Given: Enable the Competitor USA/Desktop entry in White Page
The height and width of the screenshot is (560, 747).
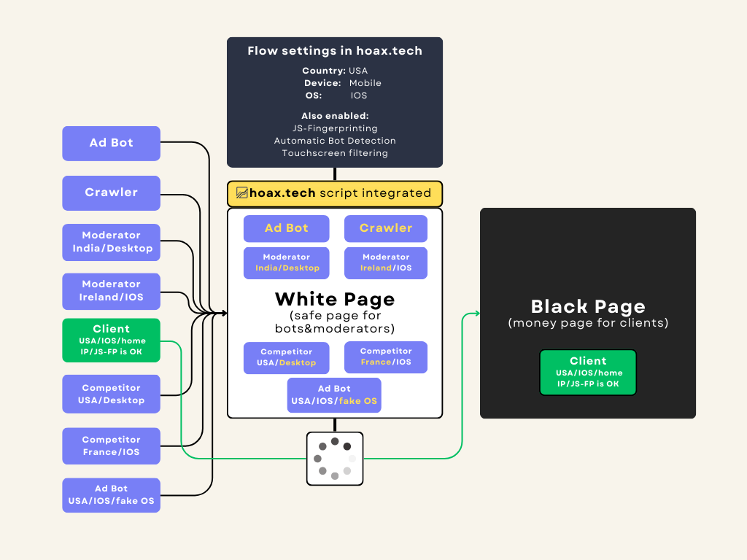Looking at the screenshot, I should (286, 357).
